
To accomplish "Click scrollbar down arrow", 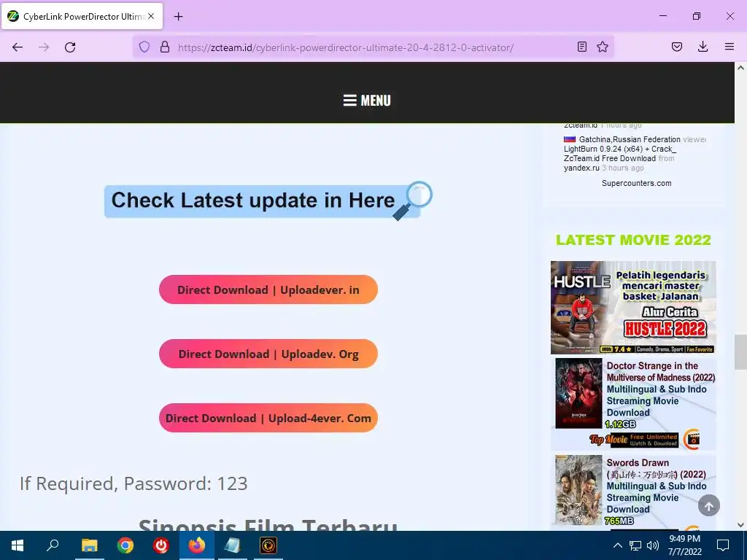I will [x=740, y=525].
